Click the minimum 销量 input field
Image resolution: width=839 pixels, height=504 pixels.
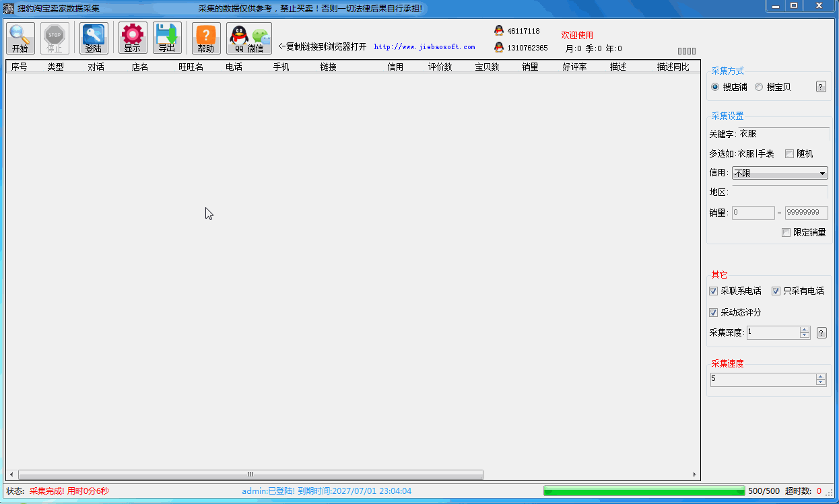[x=753, y=213]
